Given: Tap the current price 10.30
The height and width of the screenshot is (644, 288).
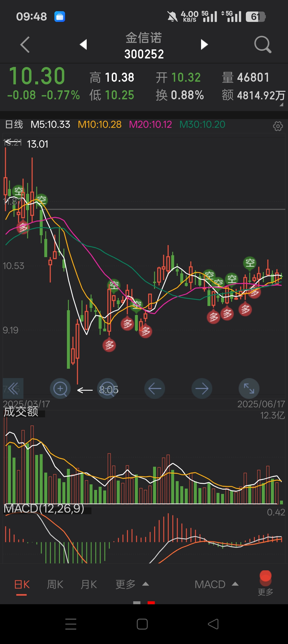Looking at the screenshot, I should pos(37,76).
